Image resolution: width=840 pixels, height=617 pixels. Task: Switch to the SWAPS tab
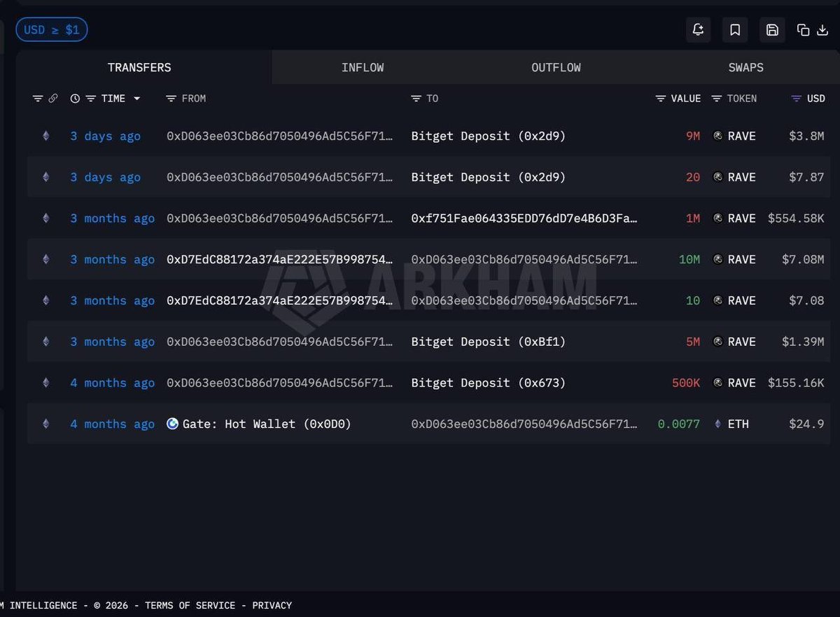coord(745,68)
